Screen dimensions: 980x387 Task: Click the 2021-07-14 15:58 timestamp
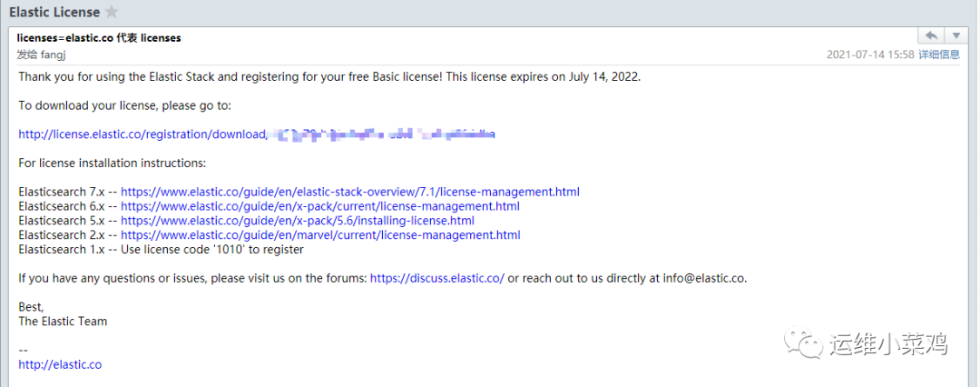click(869, 55)
